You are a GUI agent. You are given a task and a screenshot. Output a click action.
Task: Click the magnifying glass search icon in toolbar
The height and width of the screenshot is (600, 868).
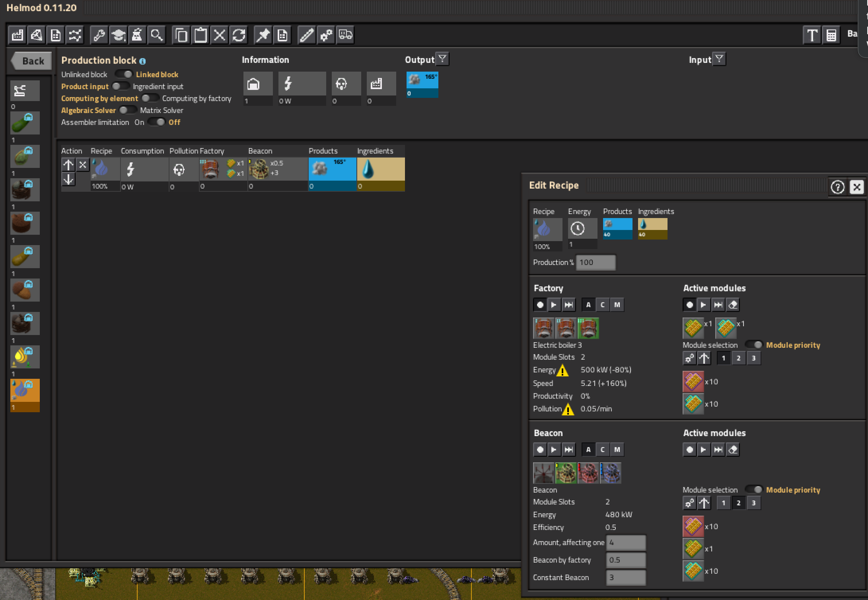point(157,35)
